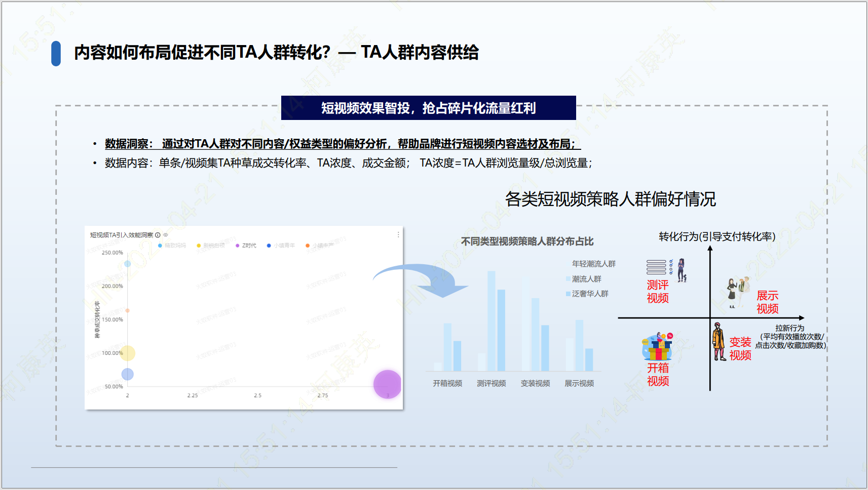Image resolution: width=868 pixels, height=490 pixels.
Task: Click the curved blue arrow graphic
Action: point(421,281)
